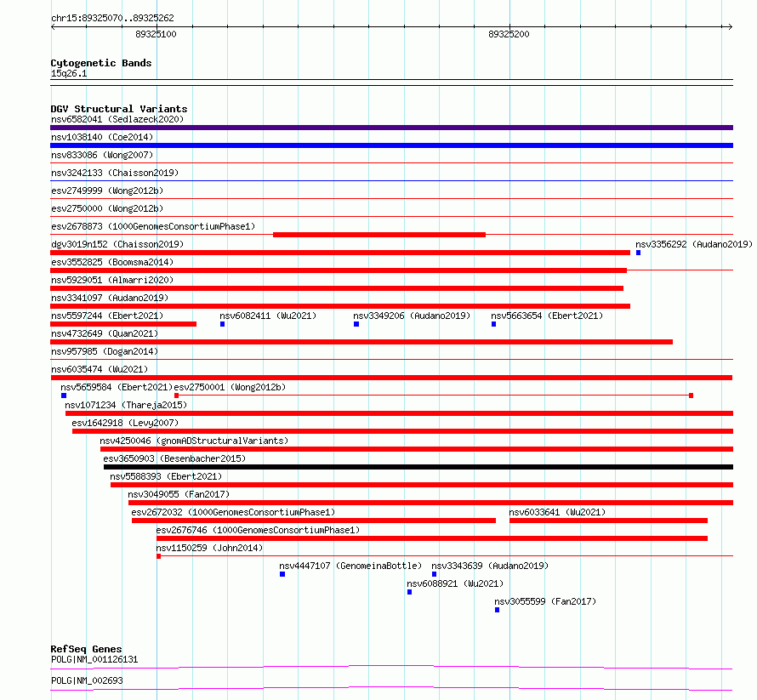Click the right arrow of the ruler

[x=730, y=26]
